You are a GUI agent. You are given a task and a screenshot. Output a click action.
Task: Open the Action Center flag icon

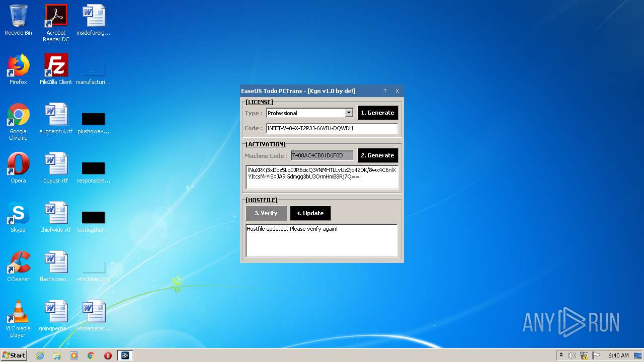pyautogui.click(x=596, y=355)
